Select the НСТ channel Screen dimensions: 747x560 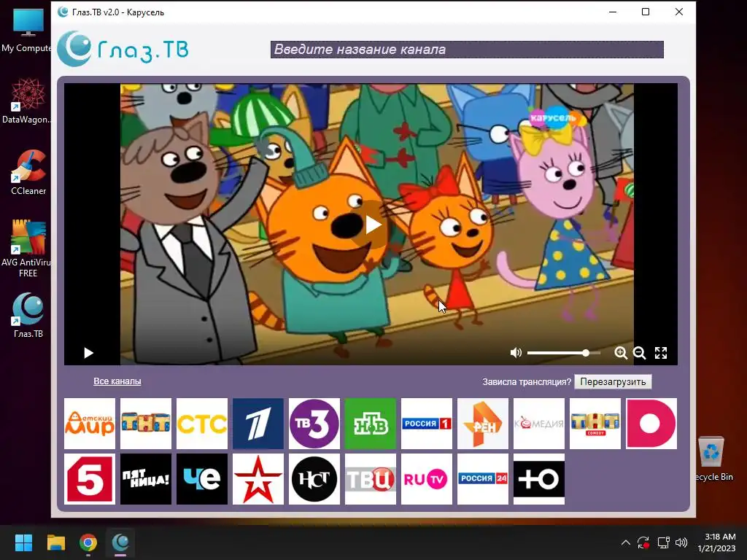point(314,479)
